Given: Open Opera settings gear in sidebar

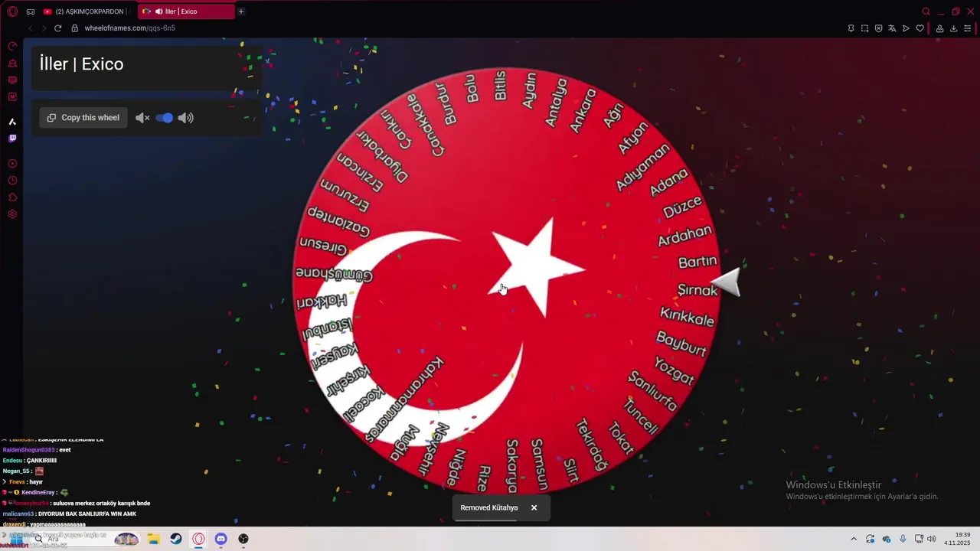Looking at the screenshot, I should [12, 214].
